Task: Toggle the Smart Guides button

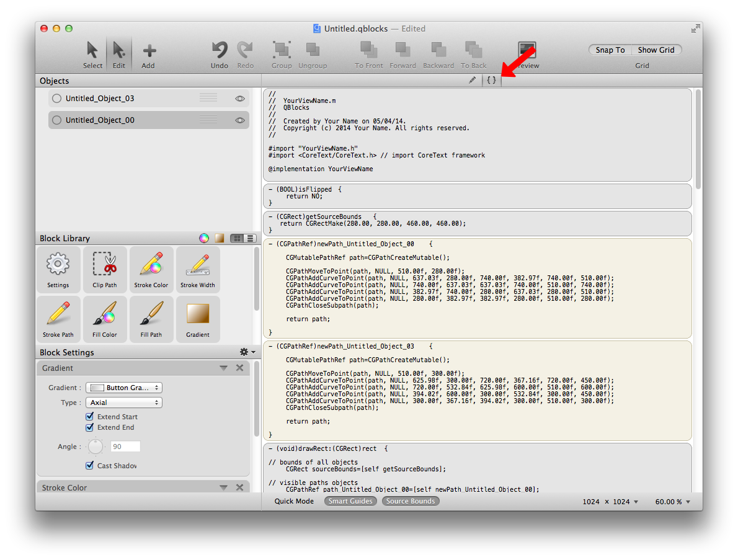Action: [350, 501]
